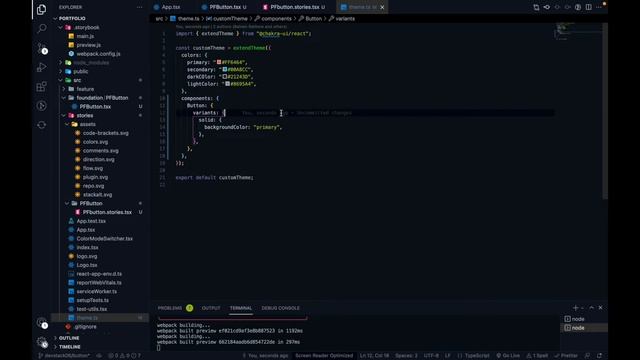Open preview.js in the explorer
This screenshot has width=640, height=360.
tap(89, 45)
